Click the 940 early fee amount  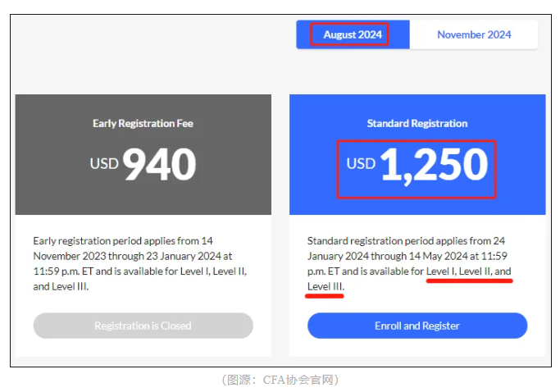(159, 164)
